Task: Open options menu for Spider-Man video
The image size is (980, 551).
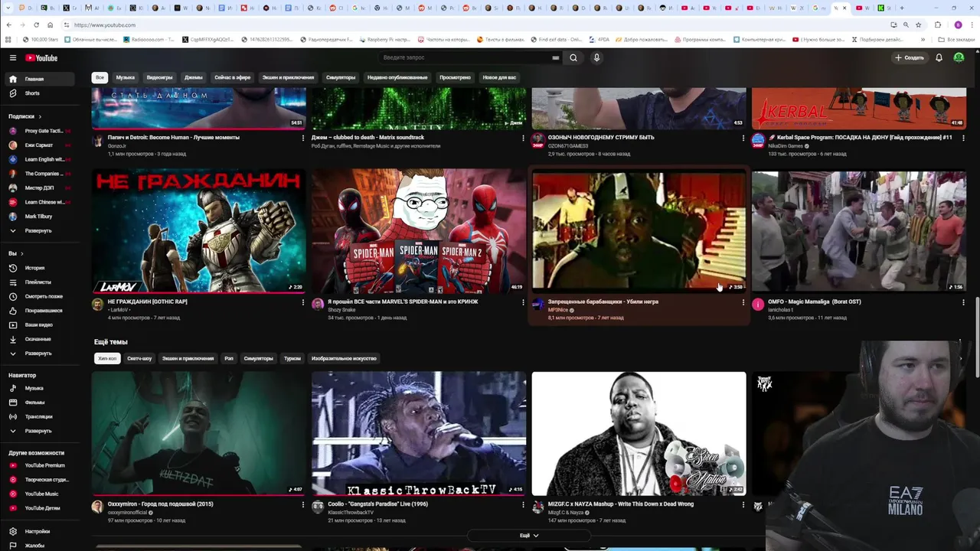Action: pyautogui.click(x=523, y=302)
